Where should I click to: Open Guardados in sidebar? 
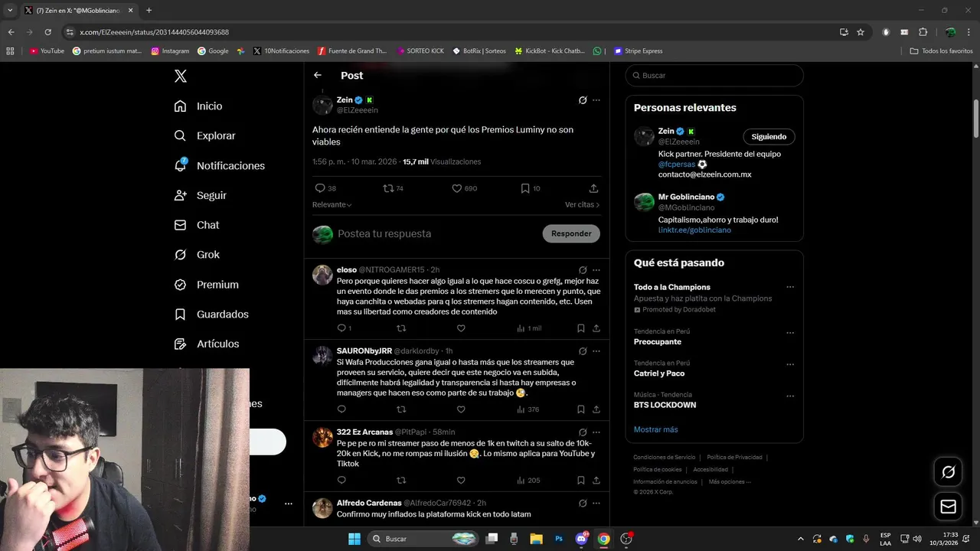point(211,315)
